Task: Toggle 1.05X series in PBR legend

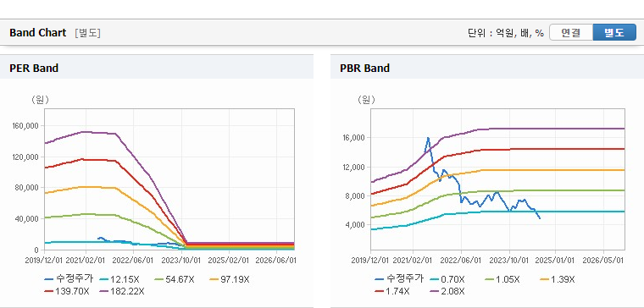Action: [x=502, y=280]
